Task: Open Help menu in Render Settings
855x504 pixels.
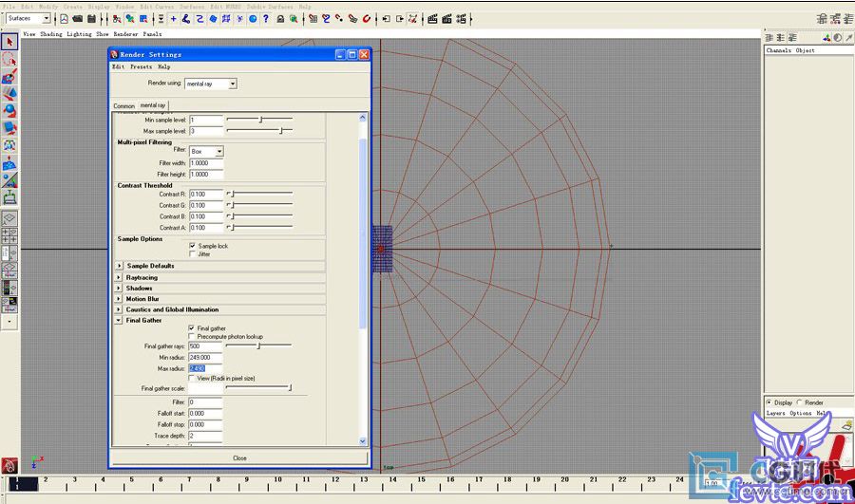Action: (x=164, y=66)
